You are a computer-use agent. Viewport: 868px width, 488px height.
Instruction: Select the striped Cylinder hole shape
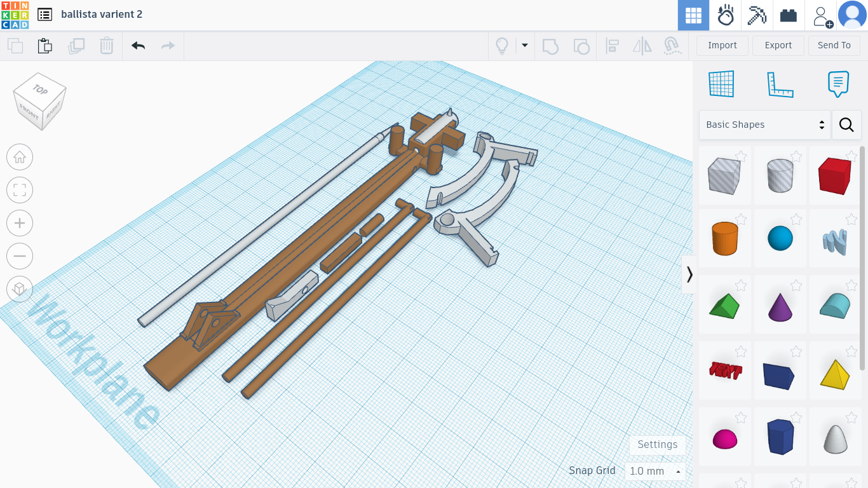[780, 175]
